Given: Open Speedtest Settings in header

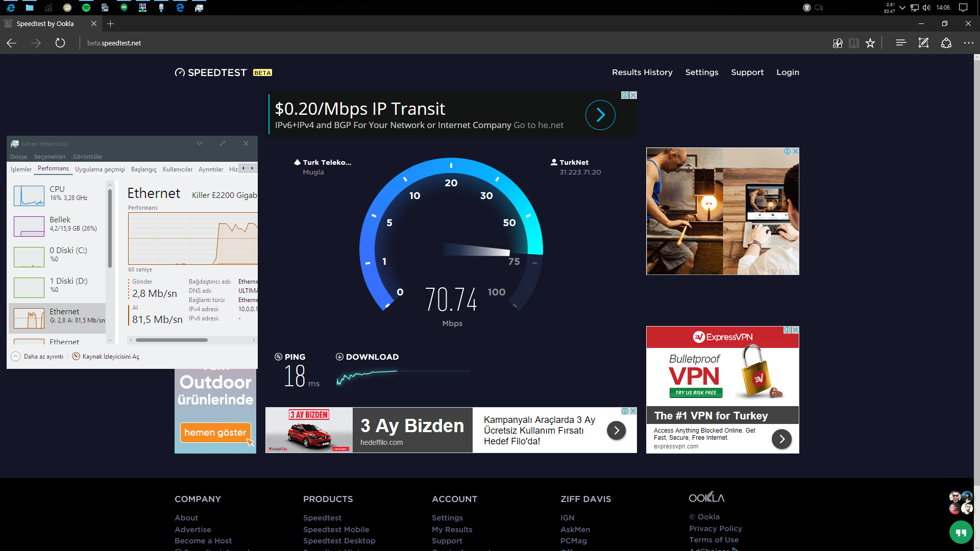Looking at the screenshot, I should point(701,72).
